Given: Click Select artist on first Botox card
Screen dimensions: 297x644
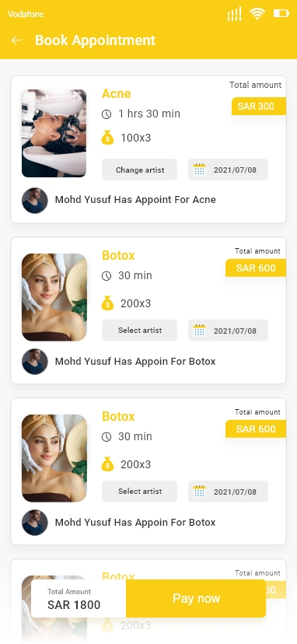Looking at the screenshot, I should [x=140, y=331].
